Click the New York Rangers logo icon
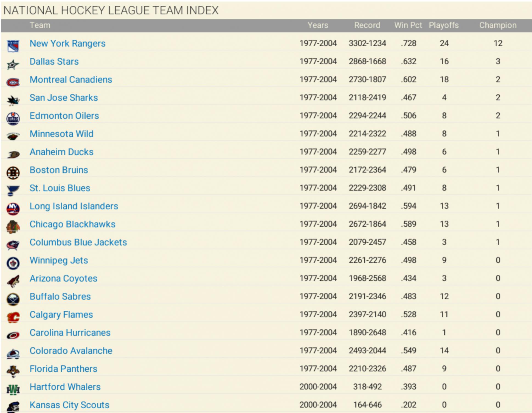The image size is (532, 413). click(x=13, y=46)
